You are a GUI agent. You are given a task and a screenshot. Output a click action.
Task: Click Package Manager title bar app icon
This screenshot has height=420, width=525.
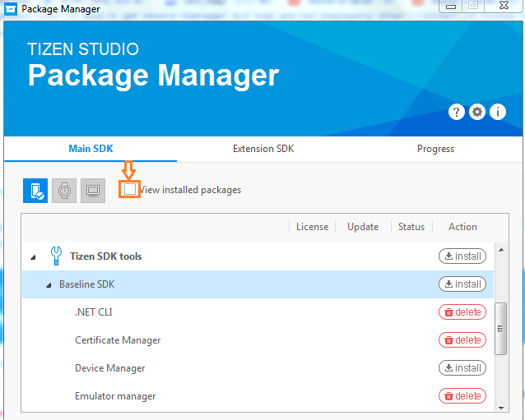(x=10, y=9)
